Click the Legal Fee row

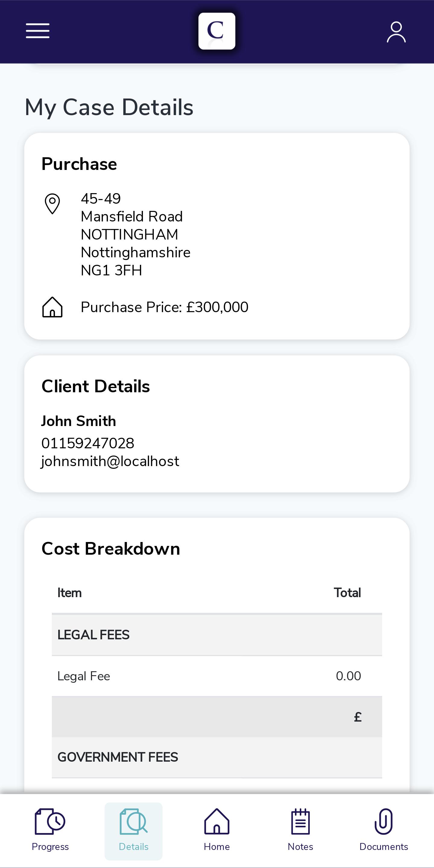pos(217,676)
